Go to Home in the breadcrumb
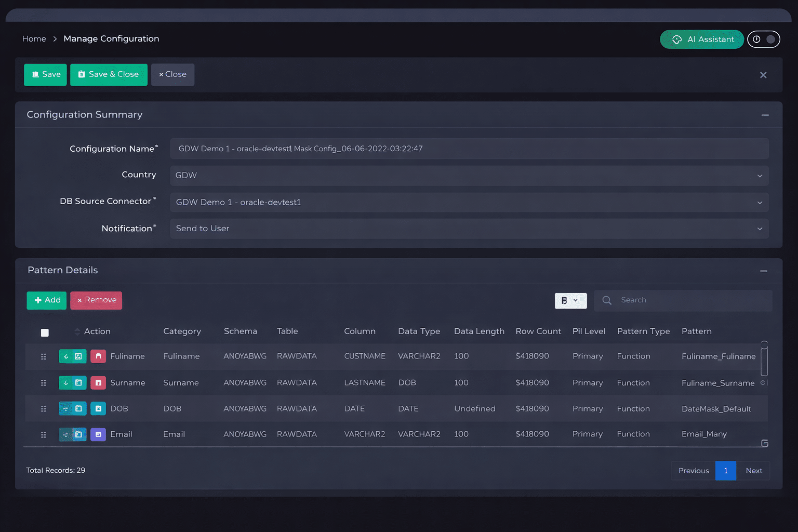The width and height of the screenshot is (798, 532). click(34, 39)
